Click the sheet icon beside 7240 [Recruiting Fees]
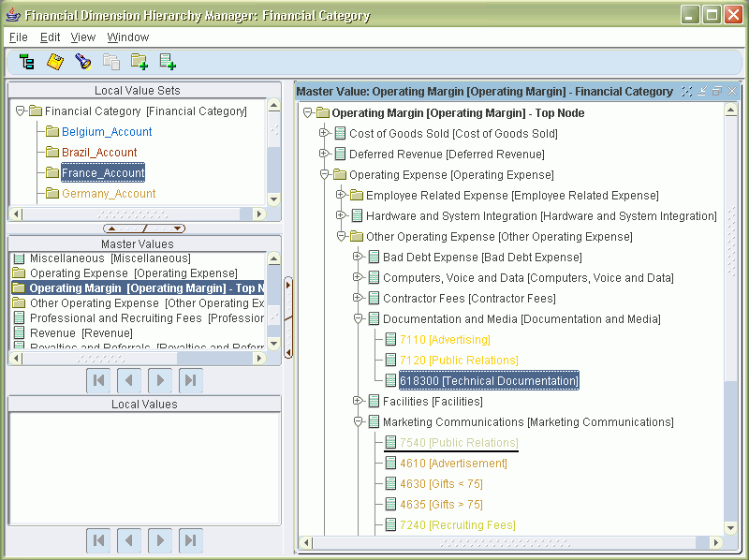Image resolution: width=749 pixels, height=560 pixels. (390, 524)
